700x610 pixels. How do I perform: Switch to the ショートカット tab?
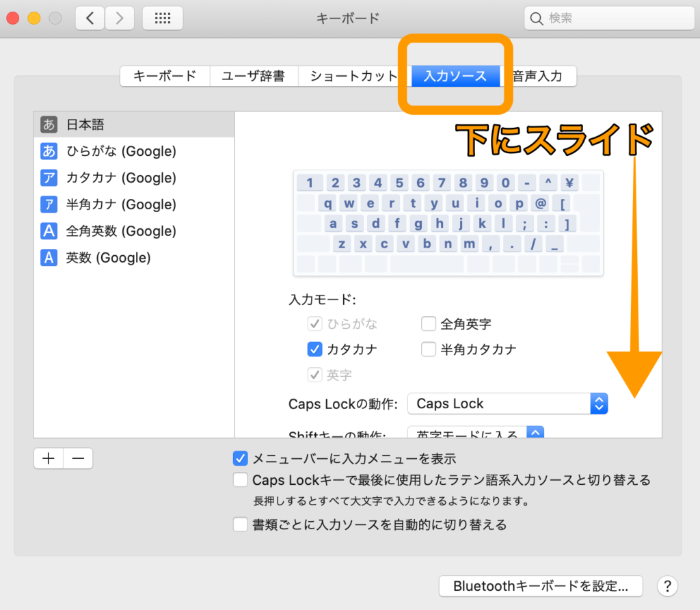(353, 76)
